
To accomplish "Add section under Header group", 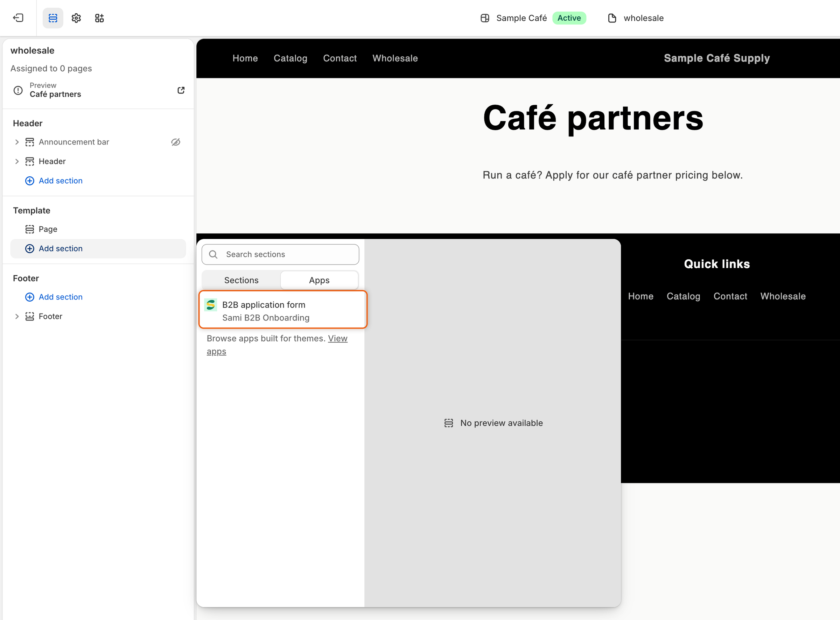I will (54, 181).
